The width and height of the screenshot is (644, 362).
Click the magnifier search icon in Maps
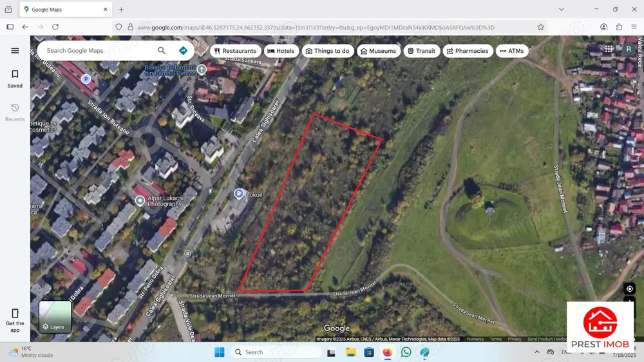[x=162, y=50]
